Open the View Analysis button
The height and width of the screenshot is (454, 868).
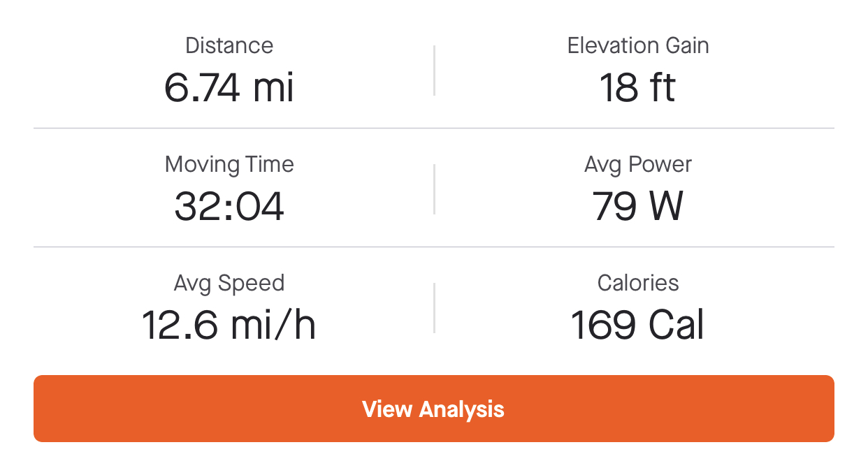point(433,409)
